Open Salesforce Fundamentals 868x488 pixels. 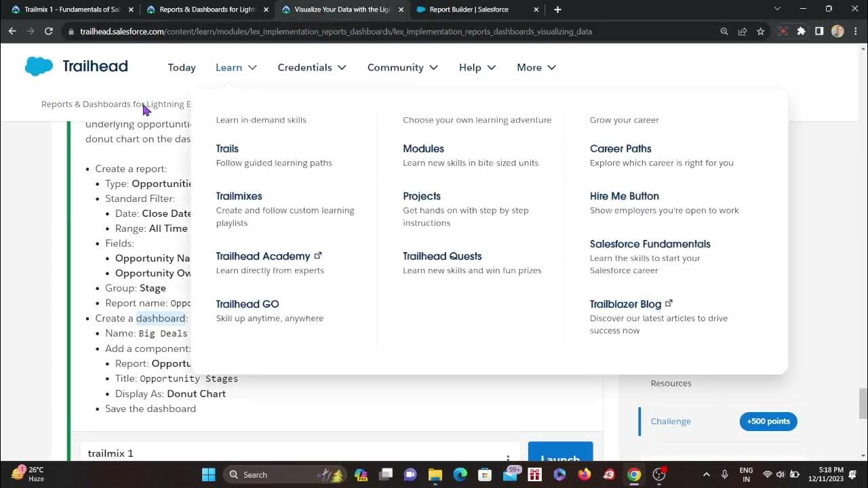coord(650,244)
